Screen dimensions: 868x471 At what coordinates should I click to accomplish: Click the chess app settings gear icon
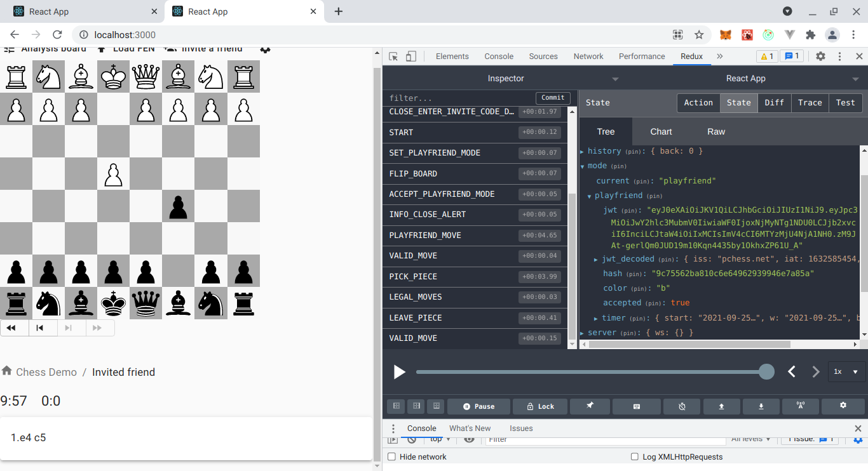265,49
